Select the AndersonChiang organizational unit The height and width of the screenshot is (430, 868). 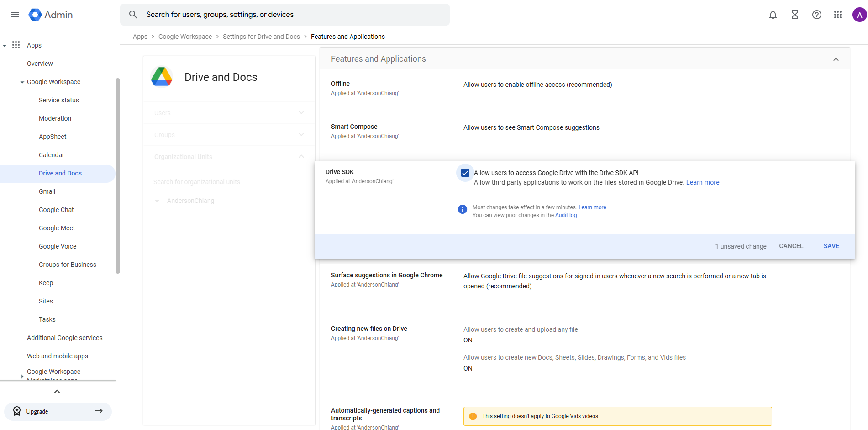(x=190, y=201)
